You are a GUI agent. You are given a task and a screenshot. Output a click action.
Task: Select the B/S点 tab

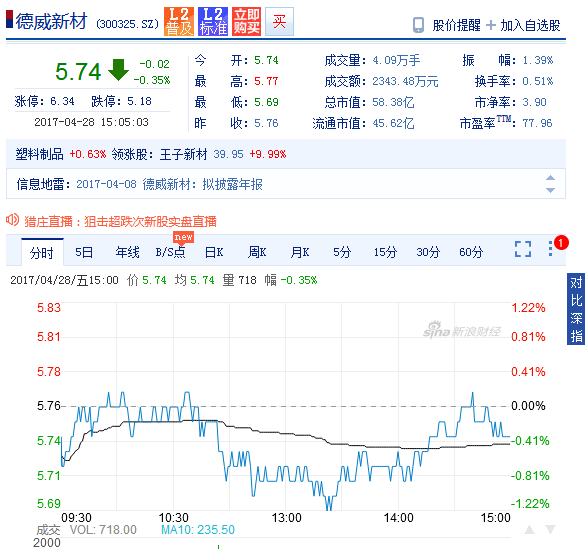170,252
